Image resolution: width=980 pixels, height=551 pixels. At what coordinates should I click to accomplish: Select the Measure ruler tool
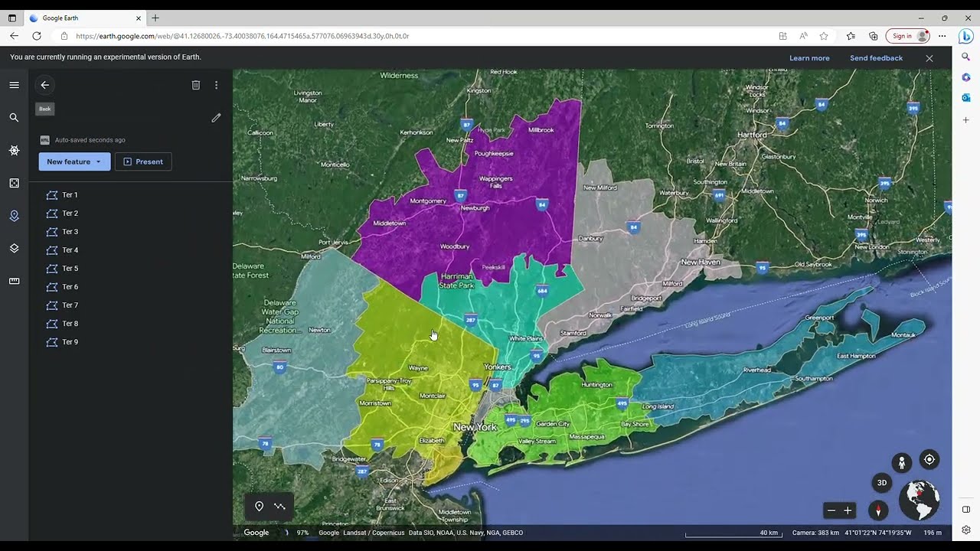coord(14,282)
